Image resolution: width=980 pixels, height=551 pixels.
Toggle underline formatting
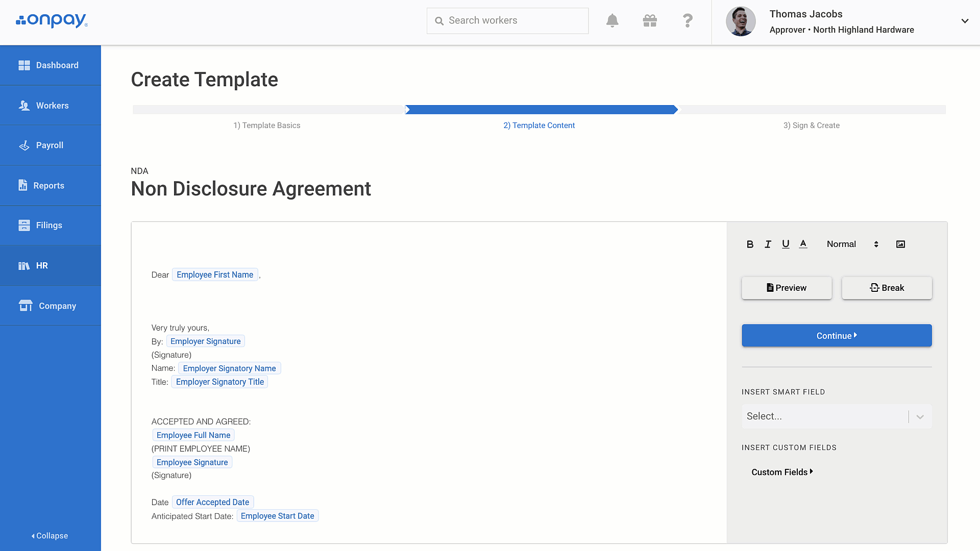click(x=786, y=244)
